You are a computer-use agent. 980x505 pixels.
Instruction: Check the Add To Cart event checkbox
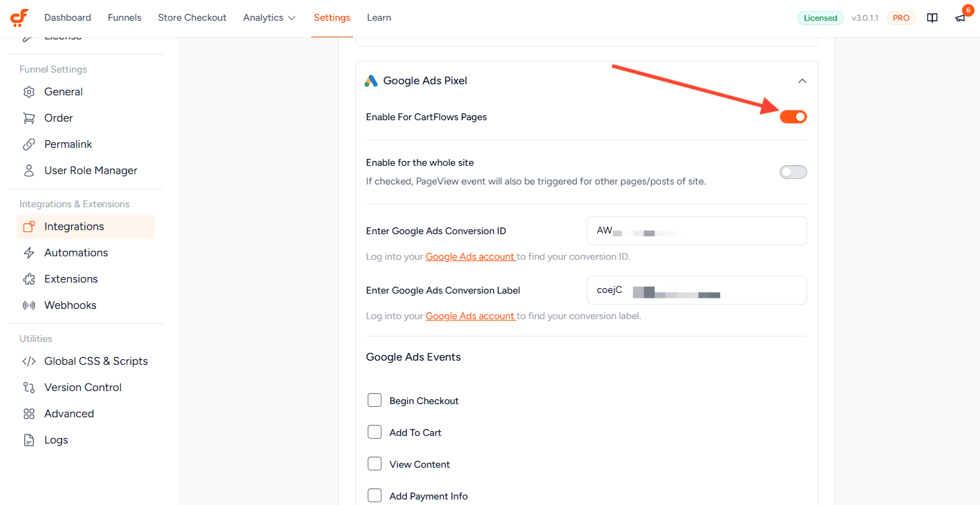(x=375, y=432)
